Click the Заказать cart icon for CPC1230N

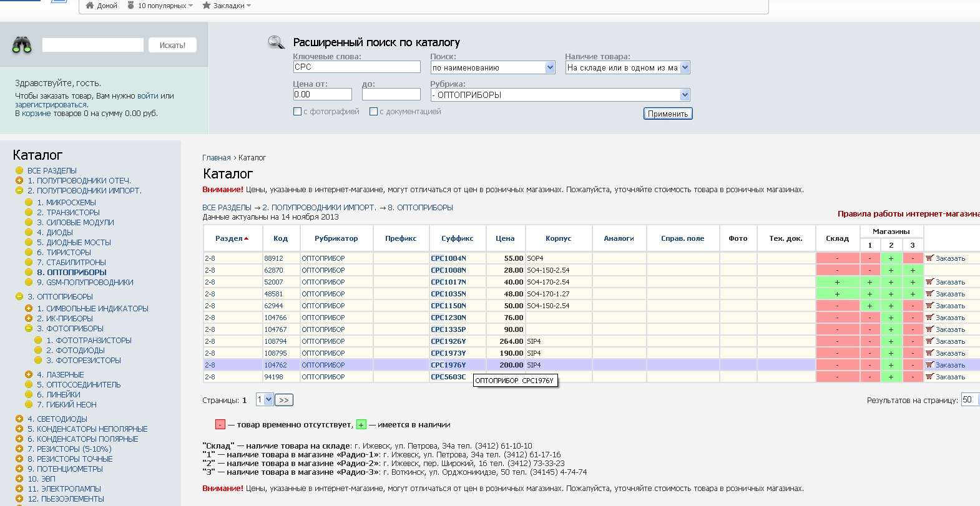[x=929, y=317]
